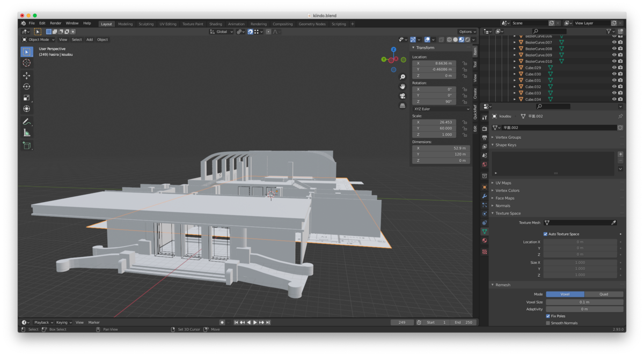Switch to the Modeling workspace tab
Image resolution: width=644 pixels, height=356 pixels.
pos(125,24)
